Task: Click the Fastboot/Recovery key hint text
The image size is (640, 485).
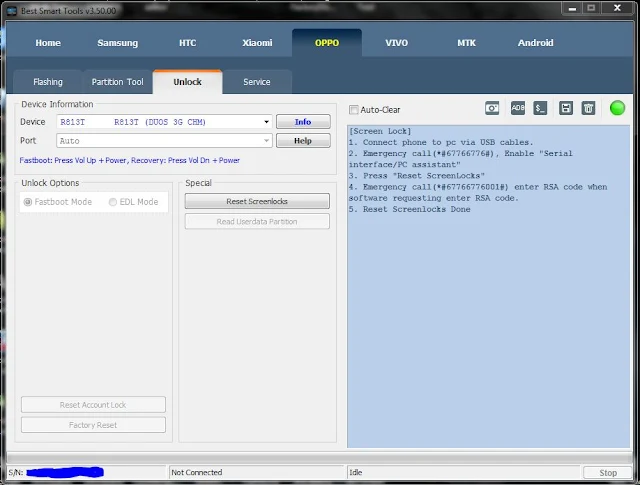Action: 129,160
